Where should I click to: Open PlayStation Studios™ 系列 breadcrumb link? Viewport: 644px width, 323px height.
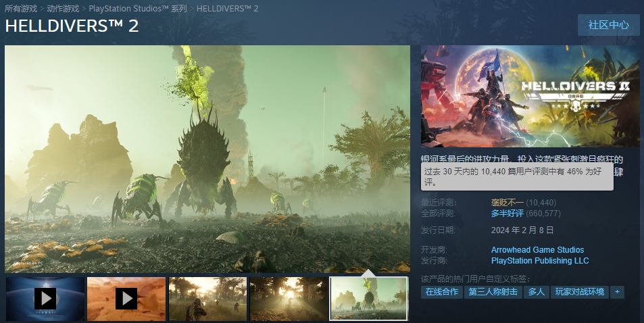138,9
